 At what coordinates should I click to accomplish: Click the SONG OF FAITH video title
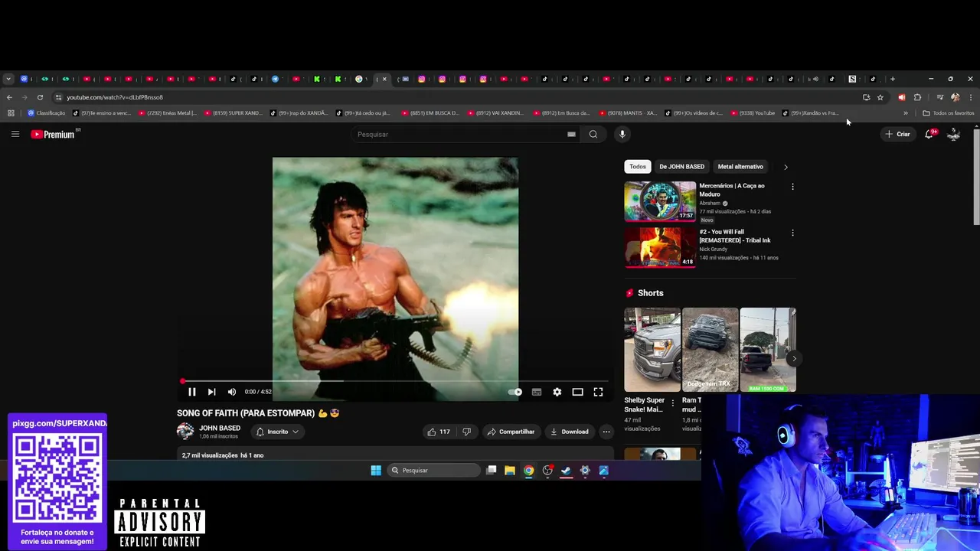(x=258, y=413)
